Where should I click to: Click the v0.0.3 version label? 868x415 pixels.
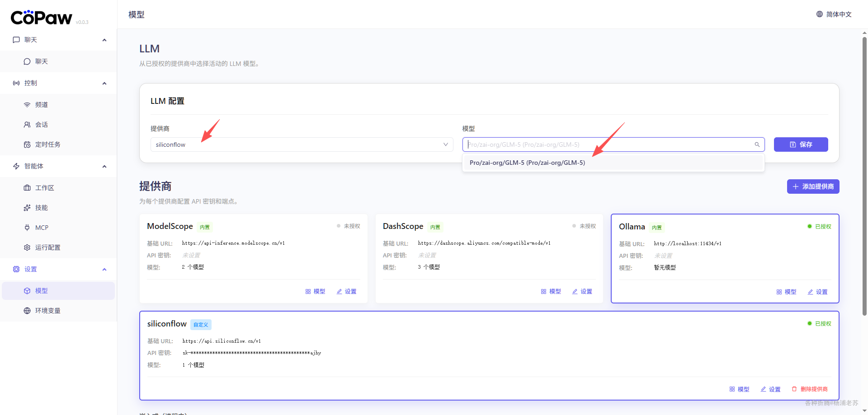click(82, 22)
